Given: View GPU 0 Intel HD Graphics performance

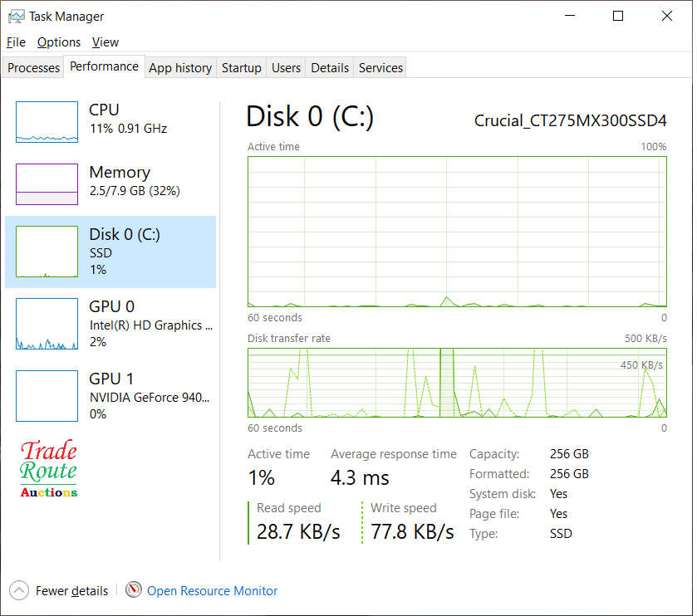Looking at the screenshot, I should coord(108,324).
